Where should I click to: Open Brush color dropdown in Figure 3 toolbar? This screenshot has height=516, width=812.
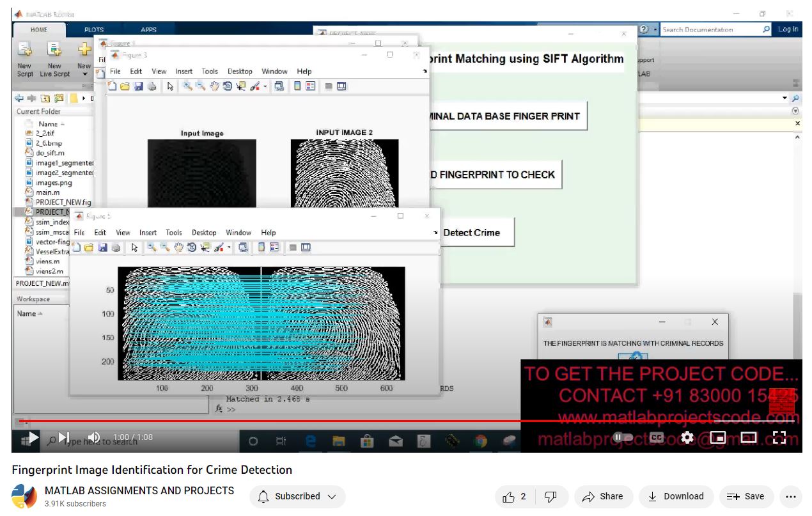click(x=265, y=87)
